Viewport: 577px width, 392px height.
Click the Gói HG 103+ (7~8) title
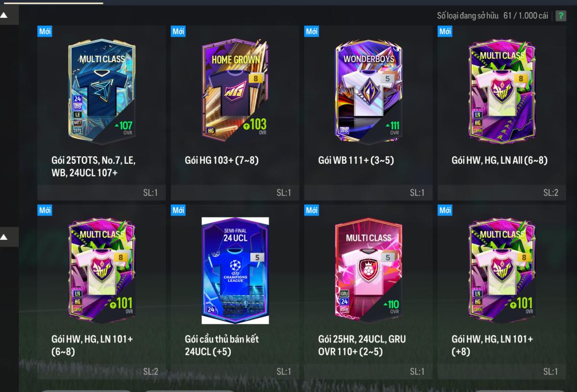222,160
